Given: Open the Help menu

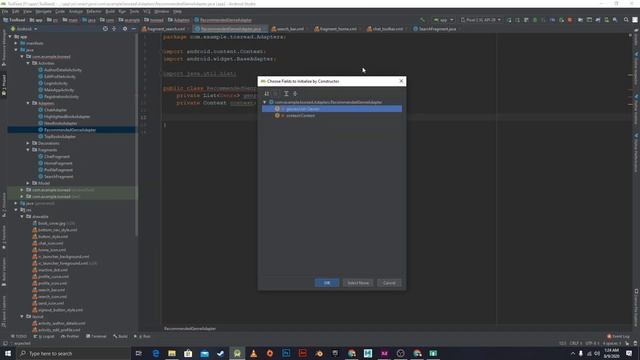Looking at the screenshot, I should click(177, 11).
